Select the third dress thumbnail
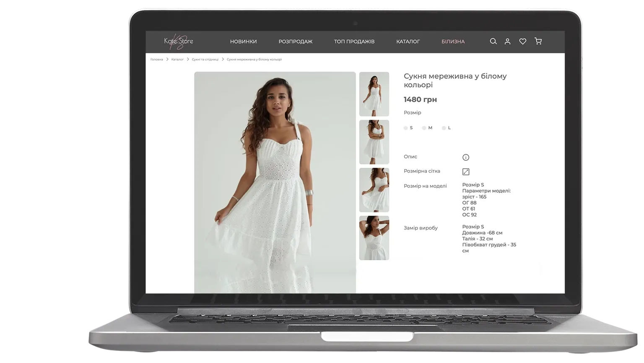The image size is (644, 363). pos(374,190)
